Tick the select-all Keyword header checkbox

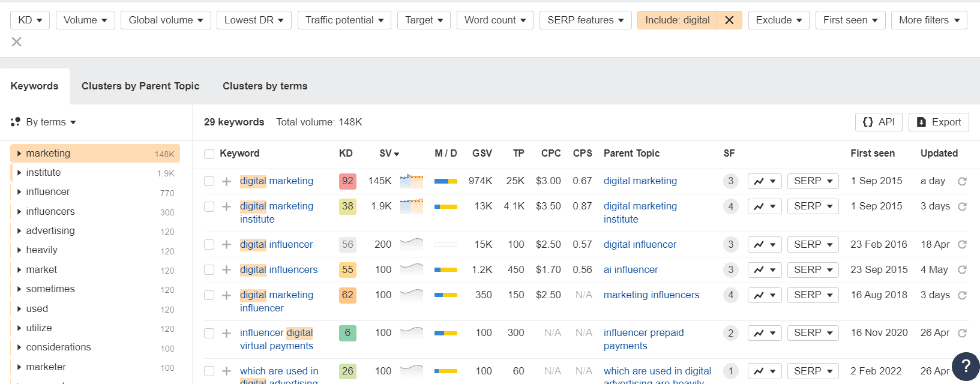[209, 154]
